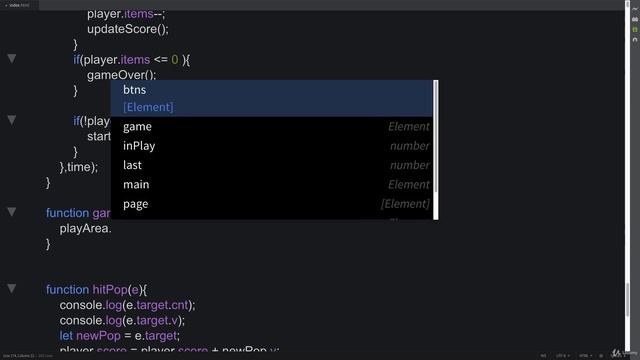The image size is (640, 360).
Task: Open the UTF-8 encoding dropdown in status bar
Action: 563,356
